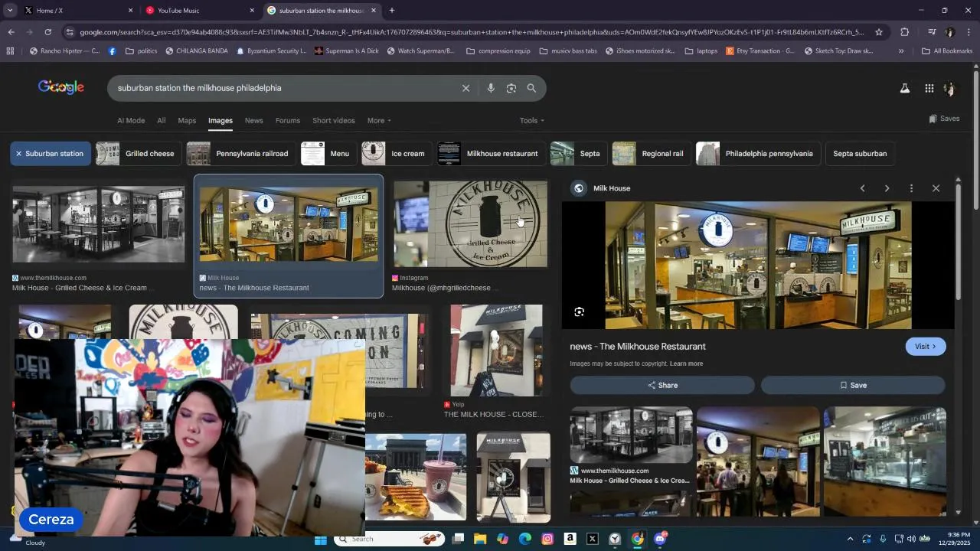Open File Explorer from the taskbar

pyautogui.click(x=480, y=540)
